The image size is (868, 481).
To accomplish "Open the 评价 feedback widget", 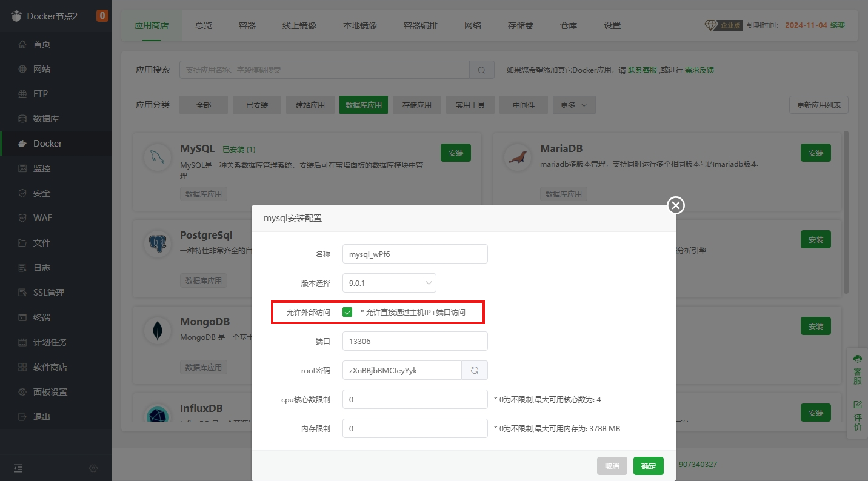I will 857,416.
